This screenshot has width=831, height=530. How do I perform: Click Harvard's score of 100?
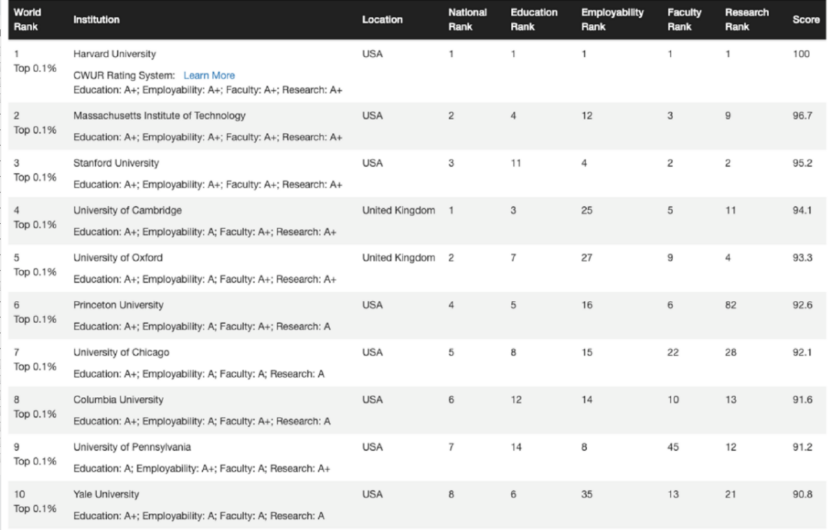pyautogui.click(x=801, y=54)
